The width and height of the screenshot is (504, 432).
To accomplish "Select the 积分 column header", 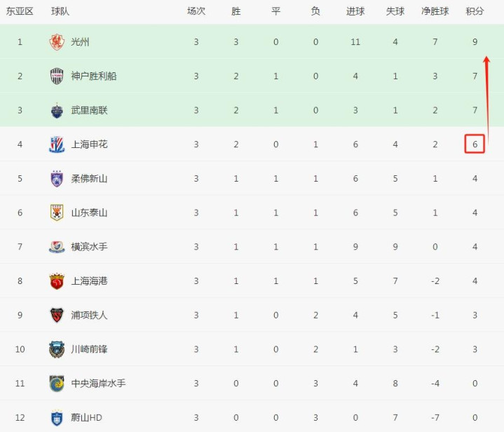I will (x=475, y=11).
